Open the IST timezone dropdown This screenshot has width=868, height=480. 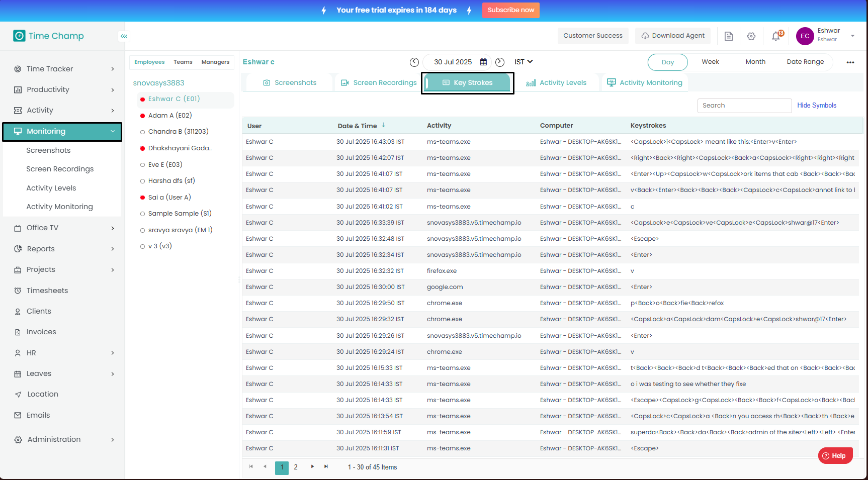(523, 62)
